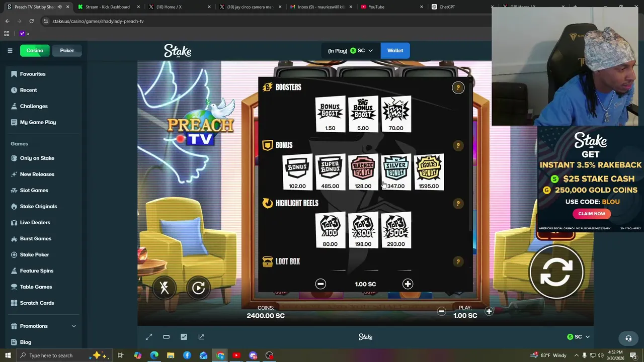Open live support headset button
This screenshot has height=362, width=644.
(x=628, y=338)
